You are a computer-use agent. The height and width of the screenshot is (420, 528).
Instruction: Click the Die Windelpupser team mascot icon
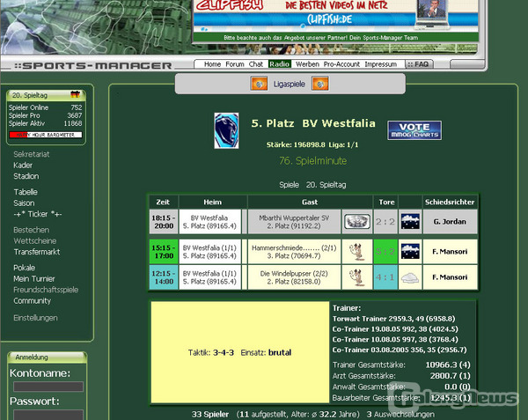click(x=356, y=276)
